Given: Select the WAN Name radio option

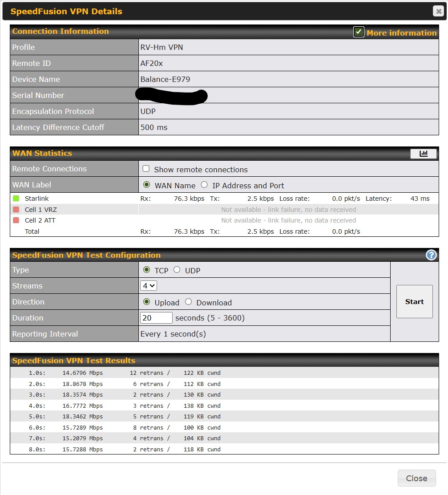Looking at the screenshot, I should click(x=146, y=185).
